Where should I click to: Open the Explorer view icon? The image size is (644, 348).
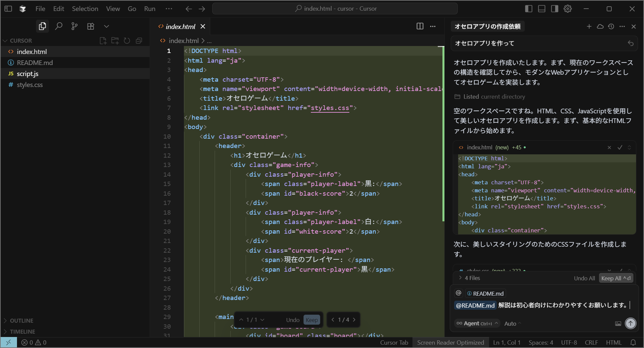[x=42, y=26]
